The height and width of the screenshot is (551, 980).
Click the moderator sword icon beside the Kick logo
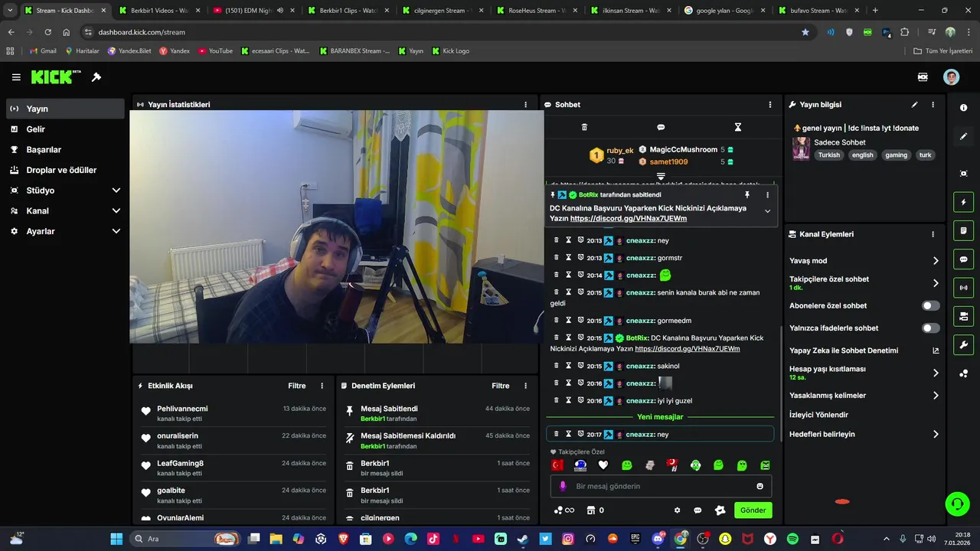click(96, 77)
